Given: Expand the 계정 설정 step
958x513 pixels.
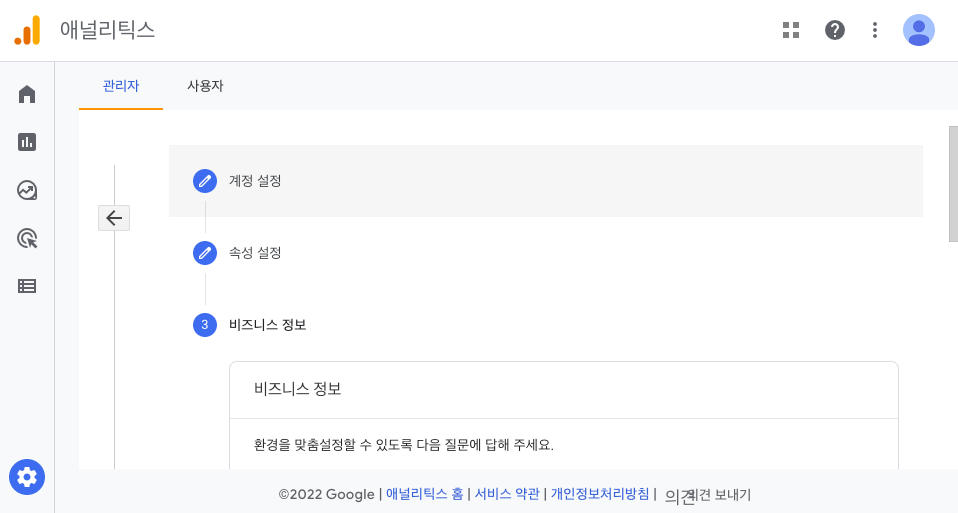Looking at the screenshot, I should 546,181.
